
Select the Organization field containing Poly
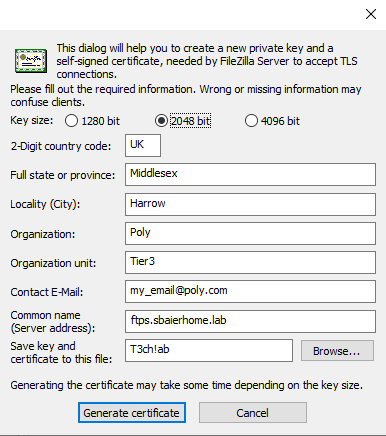point(250,233)
